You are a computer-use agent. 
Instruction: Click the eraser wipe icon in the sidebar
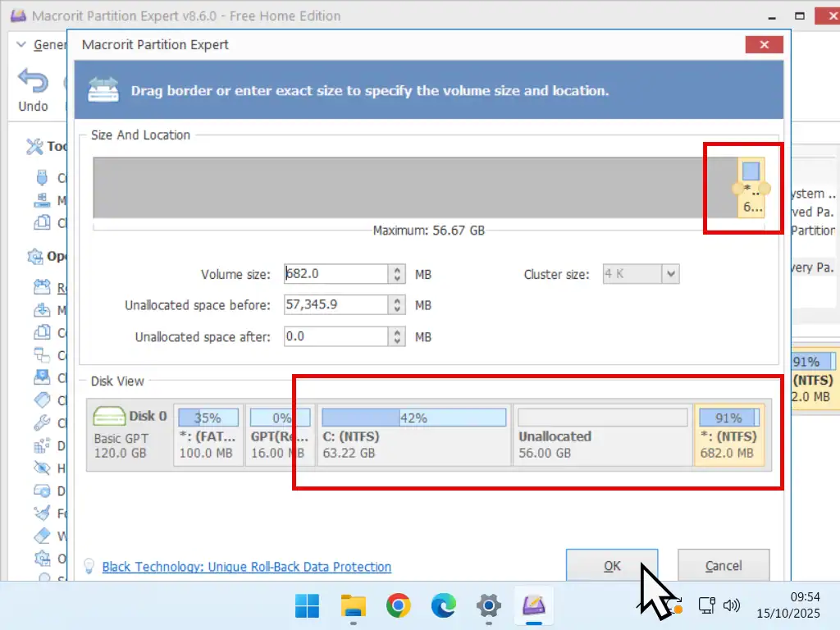pyautogui.click(x=42, y=536)
